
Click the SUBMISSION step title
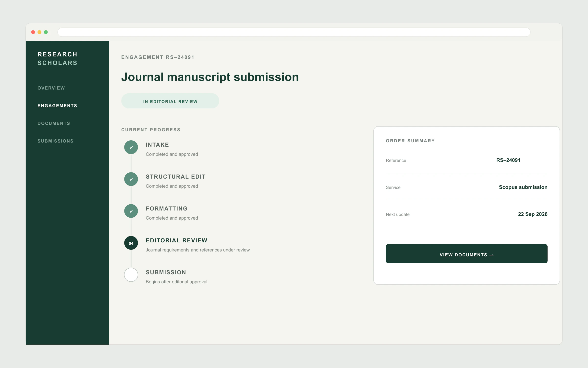coord(166,272)
